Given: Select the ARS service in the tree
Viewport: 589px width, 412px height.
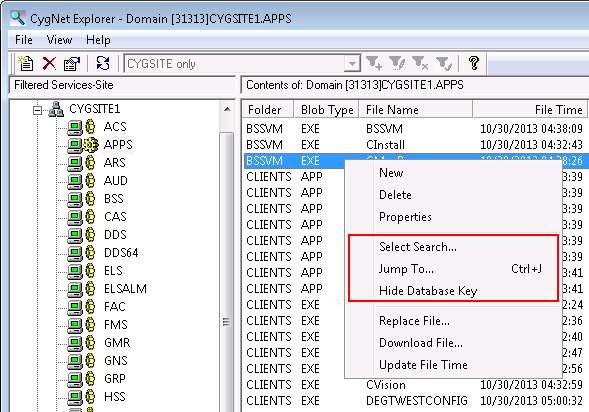Looking at the screenshot, I should (115, 163).
